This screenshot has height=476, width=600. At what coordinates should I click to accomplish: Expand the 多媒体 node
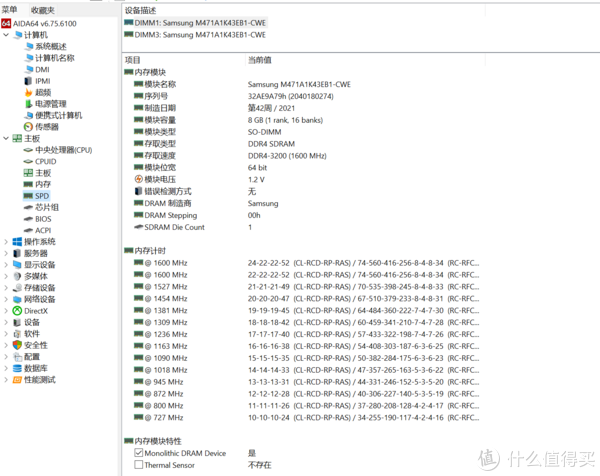coord(6,276)
